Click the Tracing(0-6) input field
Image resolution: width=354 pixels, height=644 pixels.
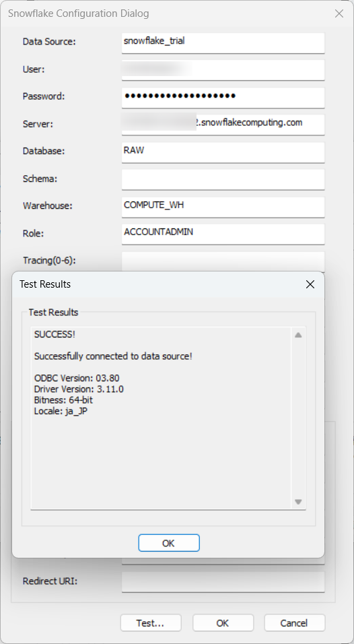pos(223,261)
